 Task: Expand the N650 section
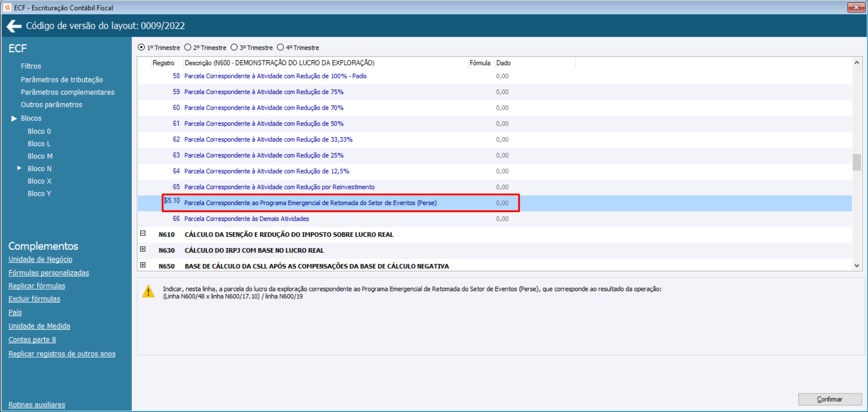pyautogui.click(x=143, y=265)
